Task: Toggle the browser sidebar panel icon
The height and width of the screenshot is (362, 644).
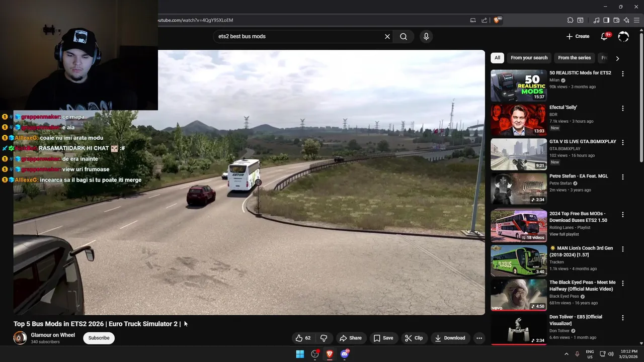Action: (x=606, y=20)
